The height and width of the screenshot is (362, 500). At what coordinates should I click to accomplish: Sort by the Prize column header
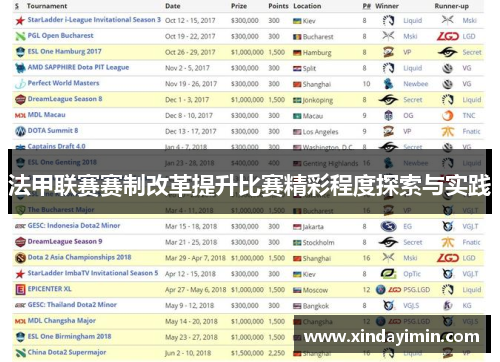pos(239,6)
